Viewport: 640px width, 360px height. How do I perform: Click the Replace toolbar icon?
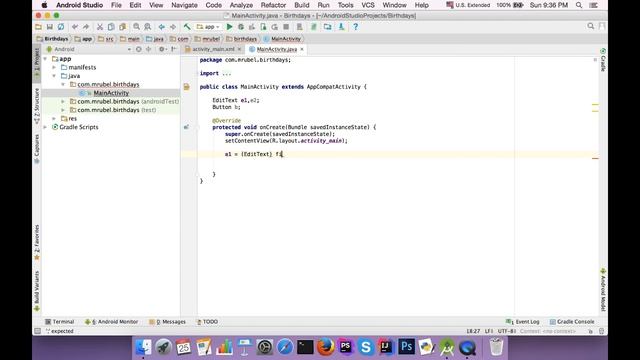[148, 27]
